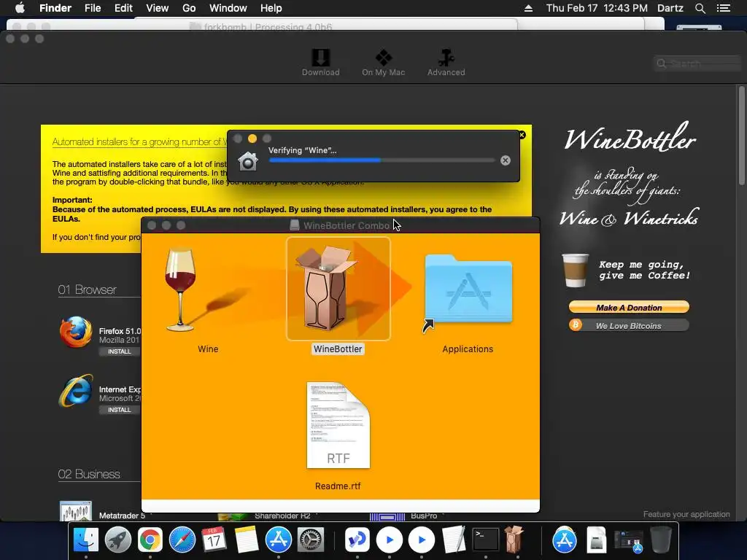This screenshot has width=747, height=560.
Task: Open the Advanced toolbar item in WineBottler
Action: [x=446, y=63]
